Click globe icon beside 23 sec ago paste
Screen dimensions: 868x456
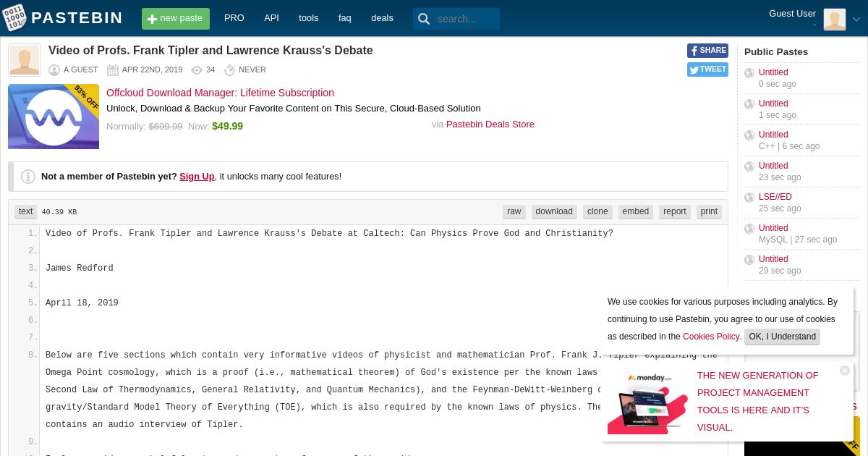coord(749,166)
